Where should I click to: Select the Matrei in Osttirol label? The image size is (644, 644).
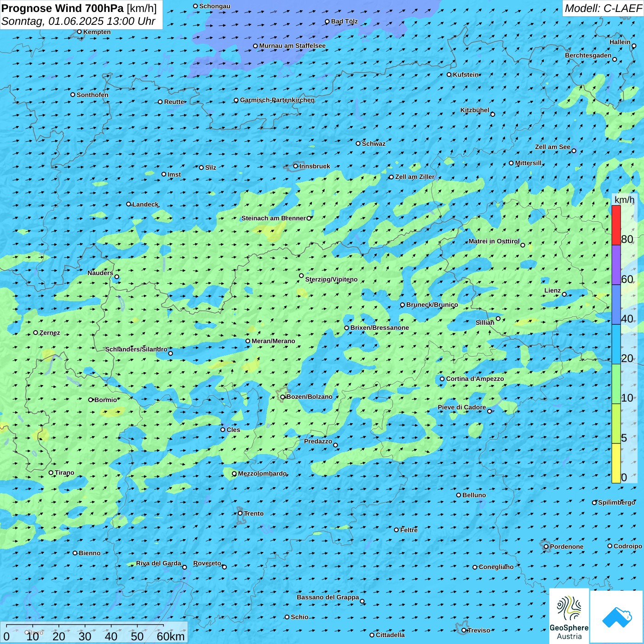click(494, 241)
